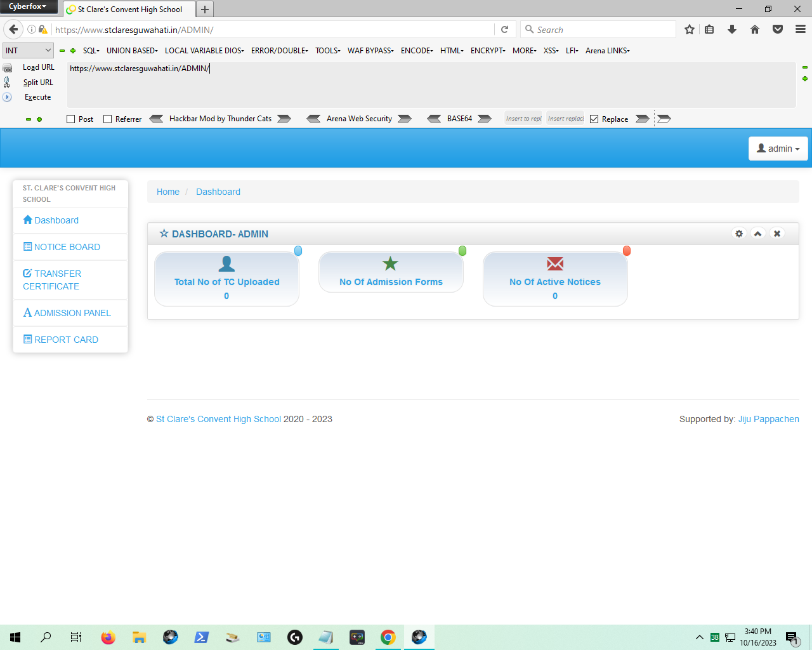
Task: Open the downloads arrow icon
Action: 732,29
